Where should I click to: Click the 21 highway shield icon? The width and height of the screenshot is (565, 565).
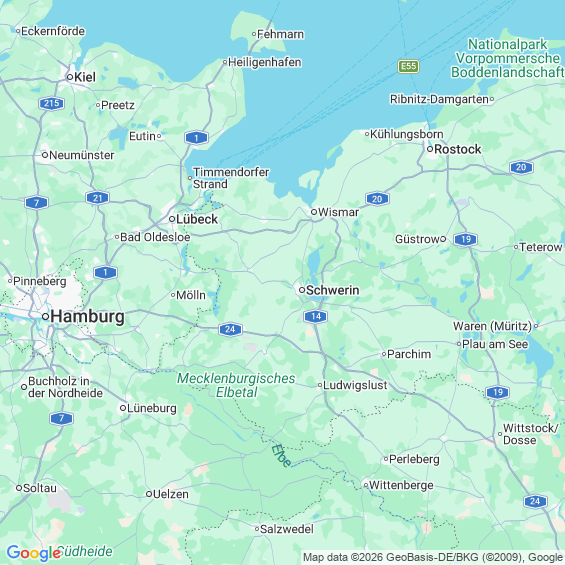(x=97, y=198)
